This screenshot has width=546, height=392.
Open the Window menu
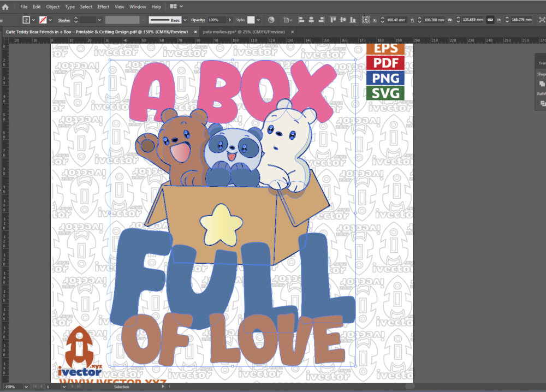click(138, 7)
